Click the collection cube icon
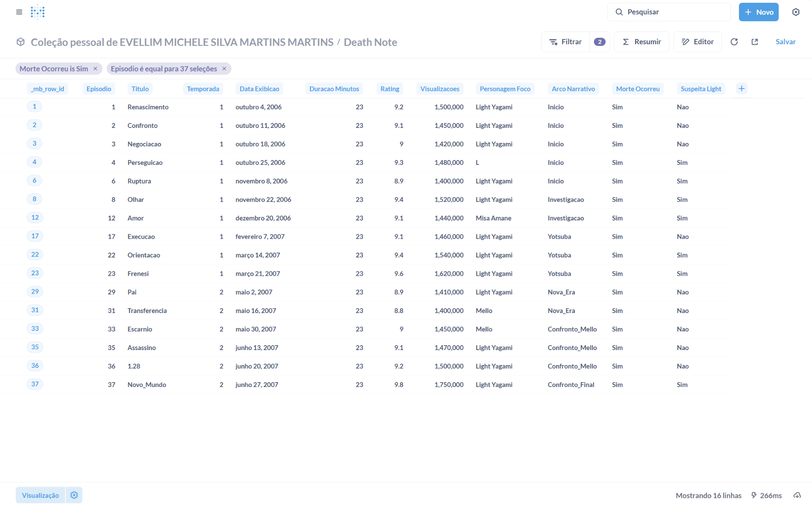 [20, 42]
